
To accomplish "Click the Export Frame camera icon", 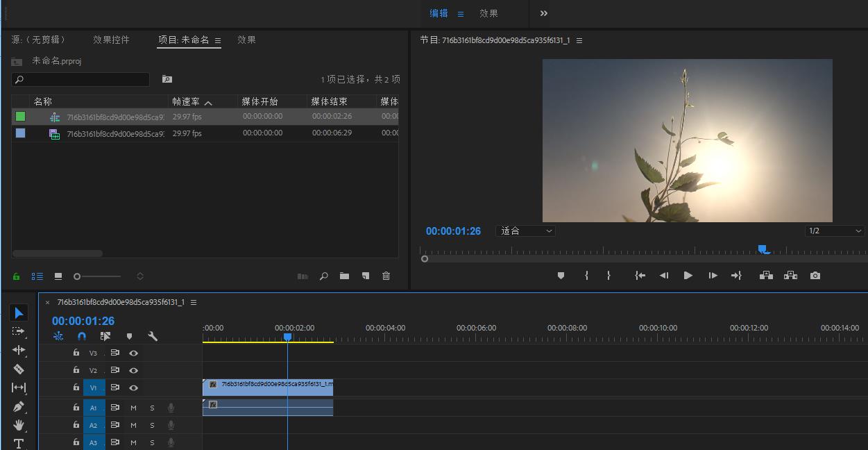I will point(815,276).
